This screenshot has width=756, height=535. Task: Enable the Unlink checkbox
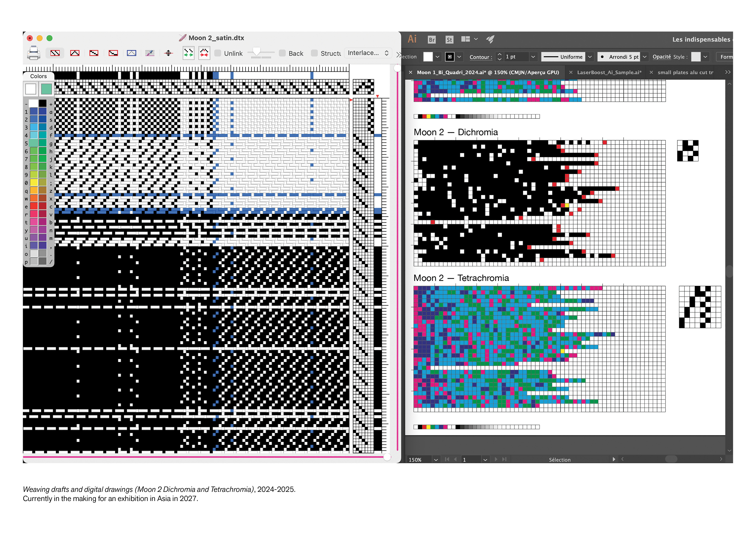click(x=218, y=53)
